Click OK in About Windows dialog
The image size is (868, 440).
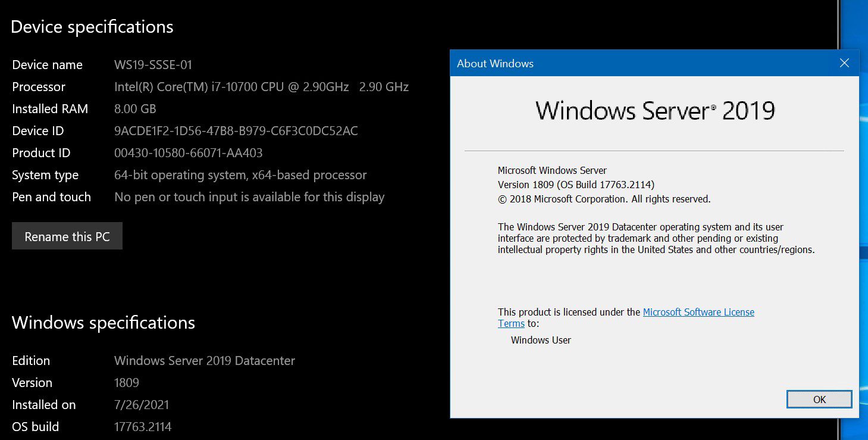(819, 400)
